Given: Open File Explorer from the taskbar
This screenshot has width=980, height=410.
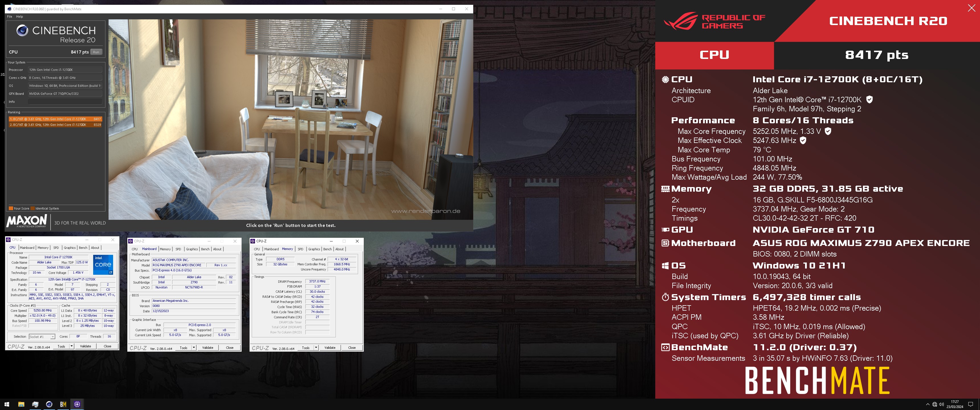Looking at the screenshot, I should [21, 404].
